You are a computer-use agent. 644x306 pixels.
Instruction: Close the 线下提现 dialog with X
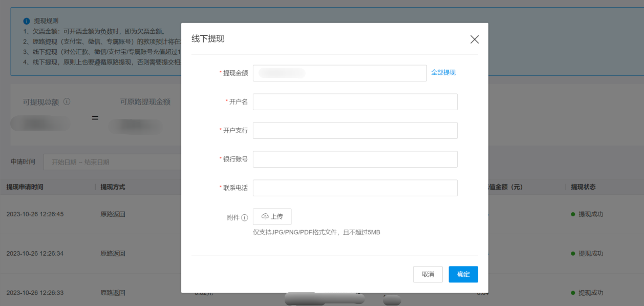coord(474,39)
